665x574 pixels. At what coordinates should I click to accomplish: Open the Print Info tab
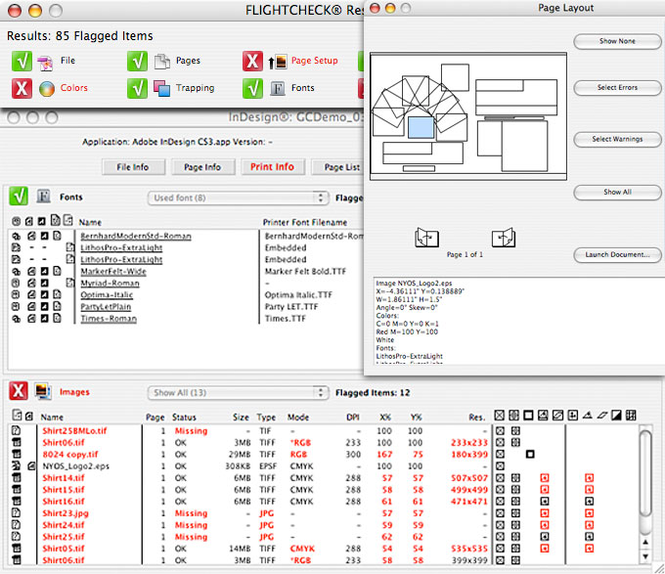point(272,167)
